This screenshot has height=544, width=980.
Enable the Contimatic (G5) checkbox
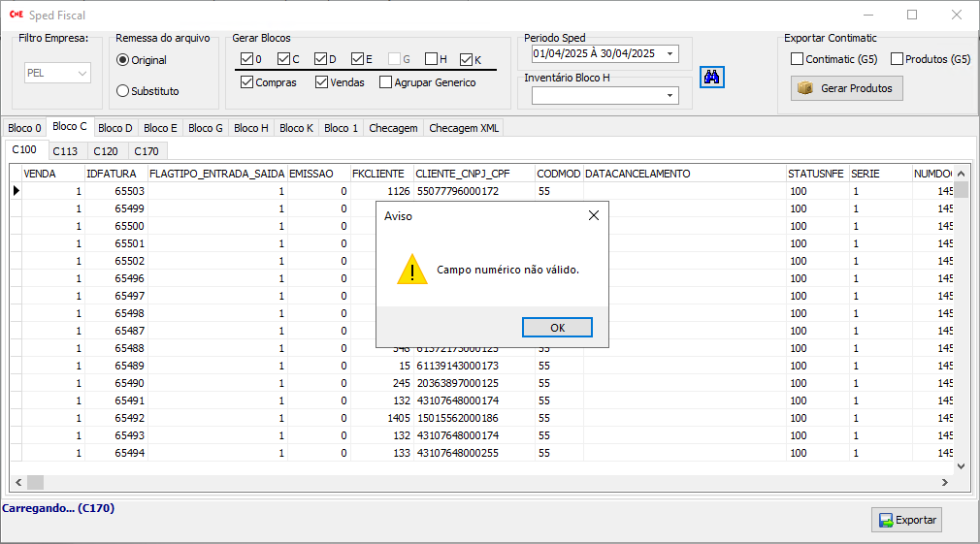tap(798, 59)
